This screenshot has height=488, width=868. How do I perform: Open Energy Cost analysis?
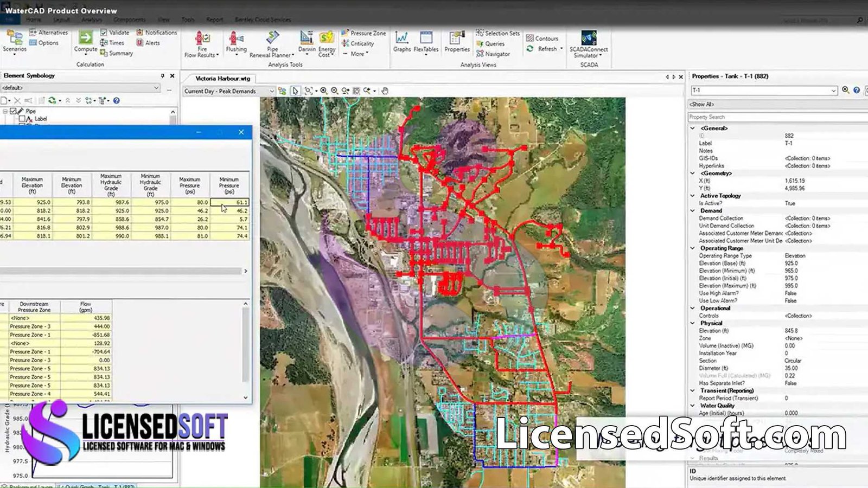[x=327, y=44]
